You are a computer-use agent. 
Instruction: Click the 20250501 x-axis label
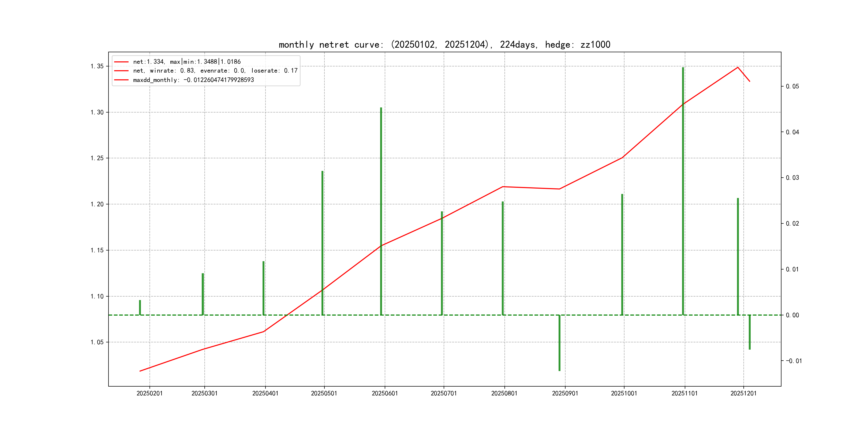[324, 393]
